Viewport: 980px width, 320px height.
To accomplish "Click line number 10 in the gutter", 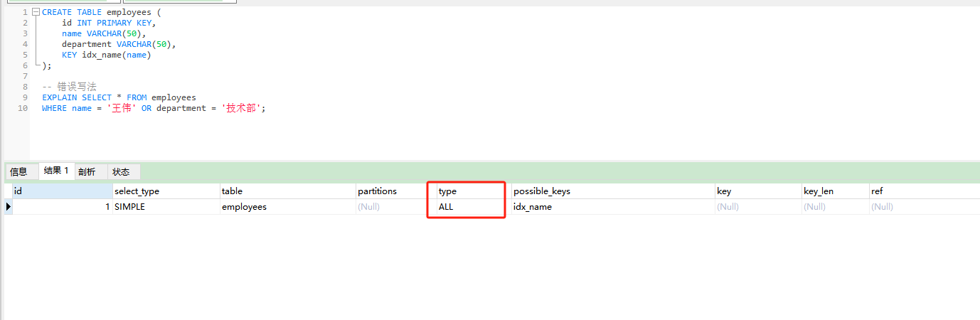I will [x=23, y=108].
